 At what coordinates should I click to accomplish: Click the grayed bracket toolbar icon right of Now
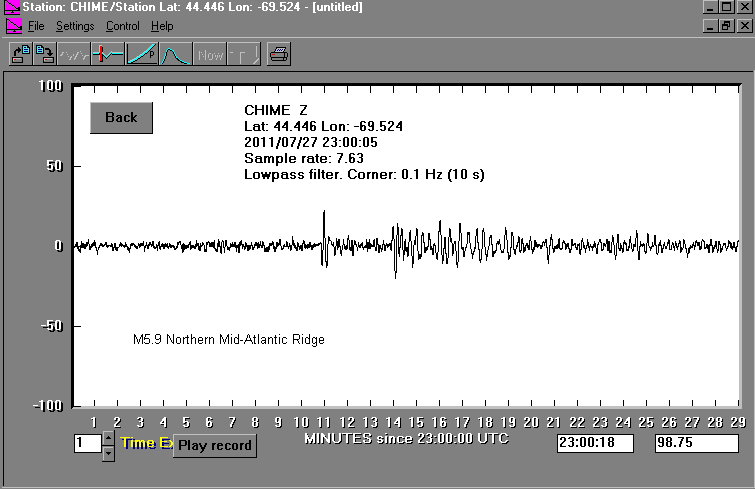point(243,55)
